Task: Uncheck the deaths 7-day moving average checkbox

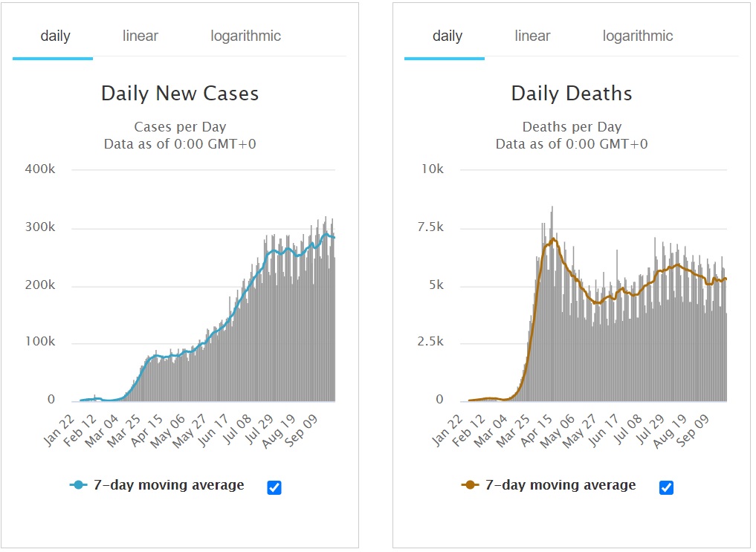Action: click(666, 487)
